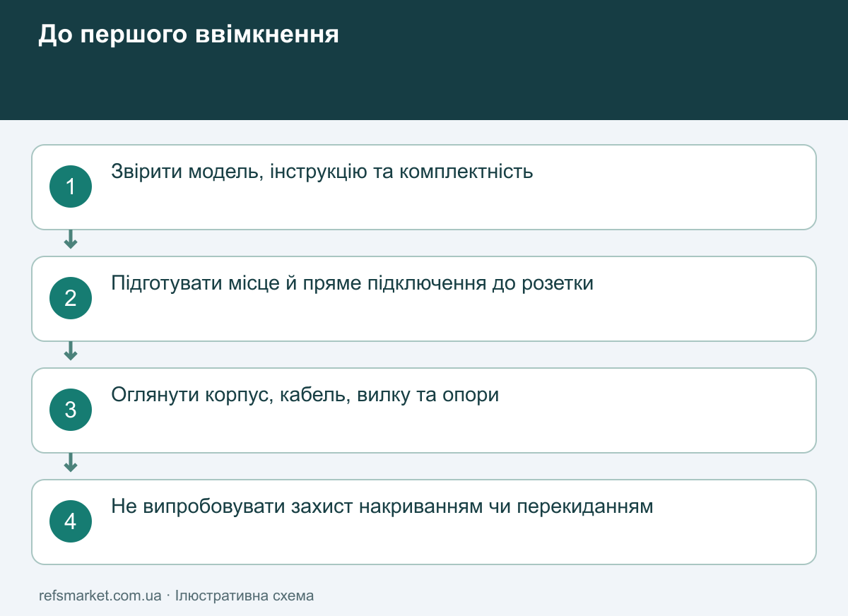Click the green circle badge numbered 3

click(71, 410)
